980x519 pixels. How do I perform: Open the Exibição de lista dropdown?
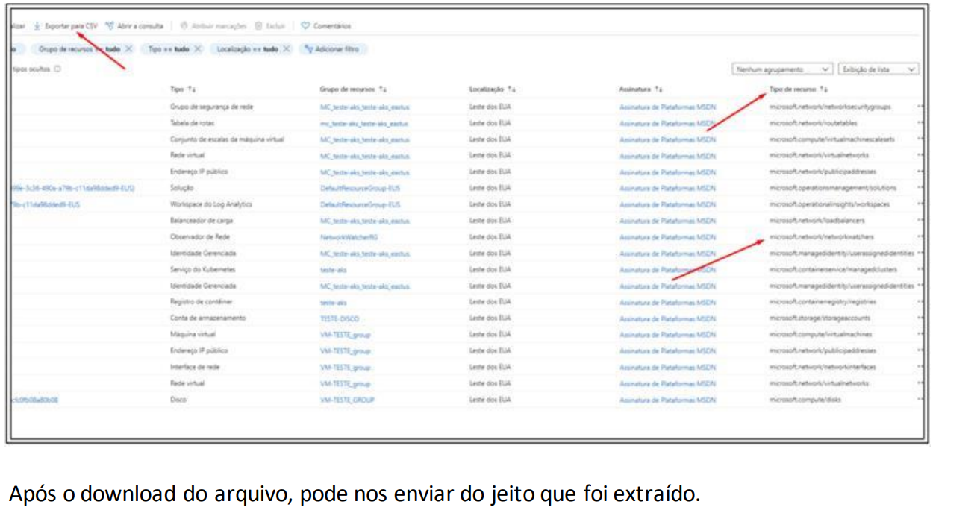tap(878, 69)
